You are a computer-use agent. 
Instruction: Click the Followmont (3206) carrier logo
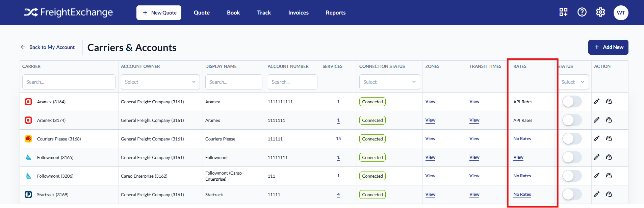[x=28, y=176]
